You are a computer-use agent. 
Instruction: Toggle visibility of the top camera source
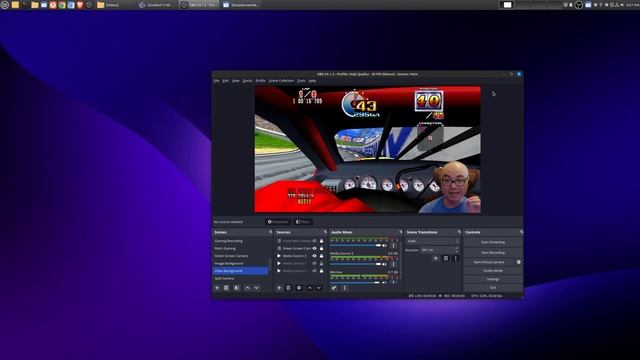(x=314, y=241)
